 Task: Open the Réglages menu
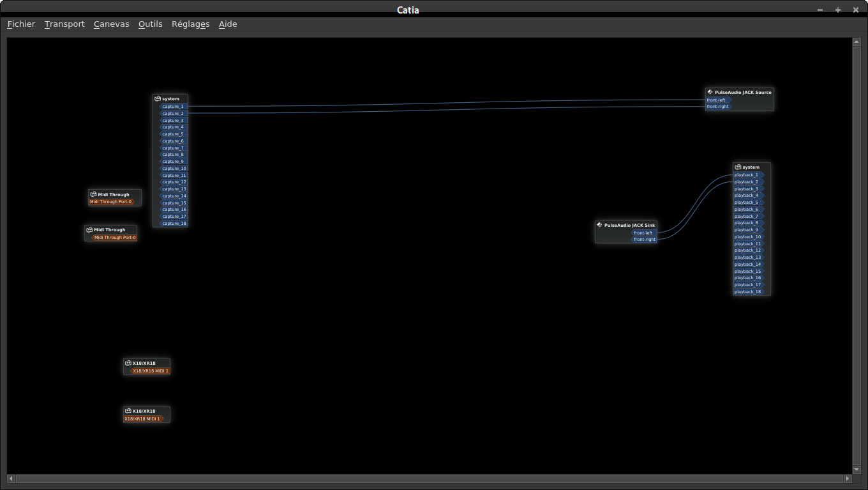pos(190,24)
